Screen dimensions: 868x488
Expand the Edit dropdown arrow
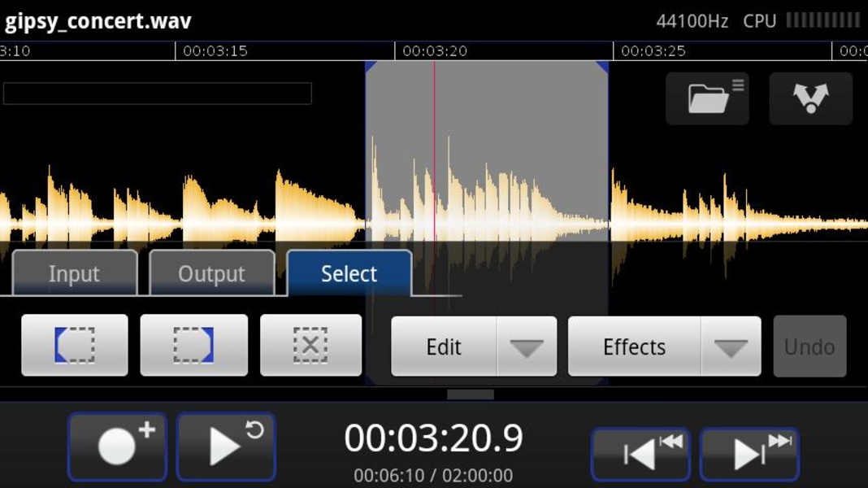(527, 347)
